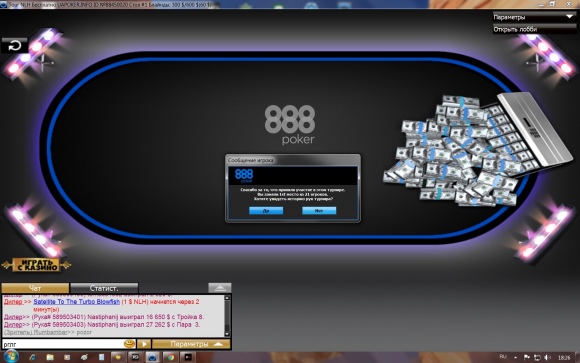Switch to the Чат tab
The image size is (580, 363).
point(35,288)
